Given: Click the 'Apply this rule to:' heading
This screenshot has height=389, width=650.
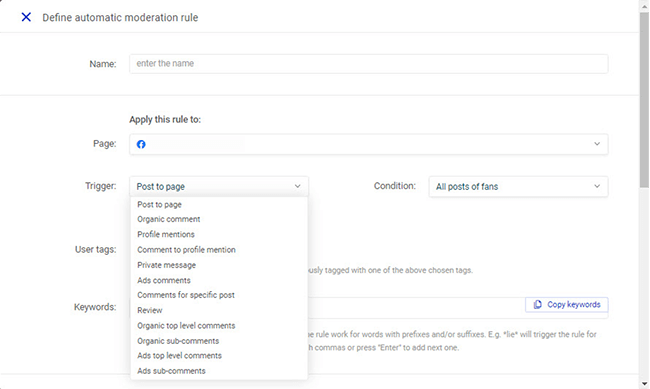Looking at the screenshot, I should tap(165, 119).
